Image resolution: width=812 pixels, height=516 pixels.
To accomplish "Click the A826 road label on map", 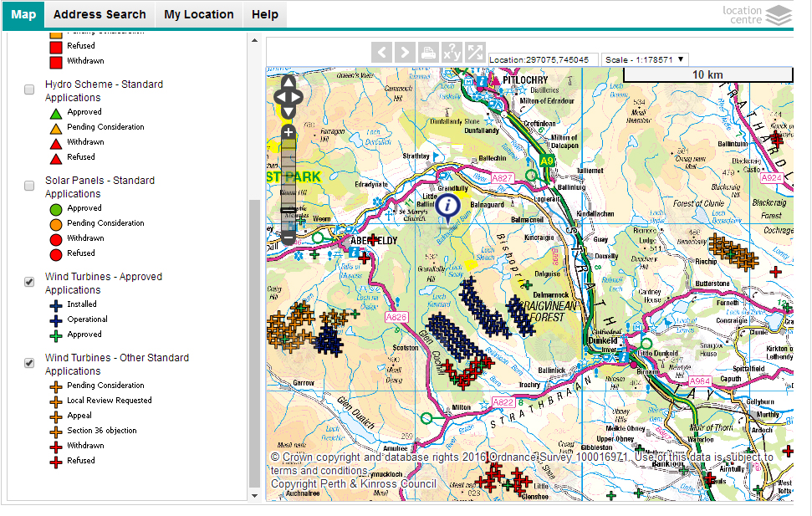I will (x=396, y=317).
